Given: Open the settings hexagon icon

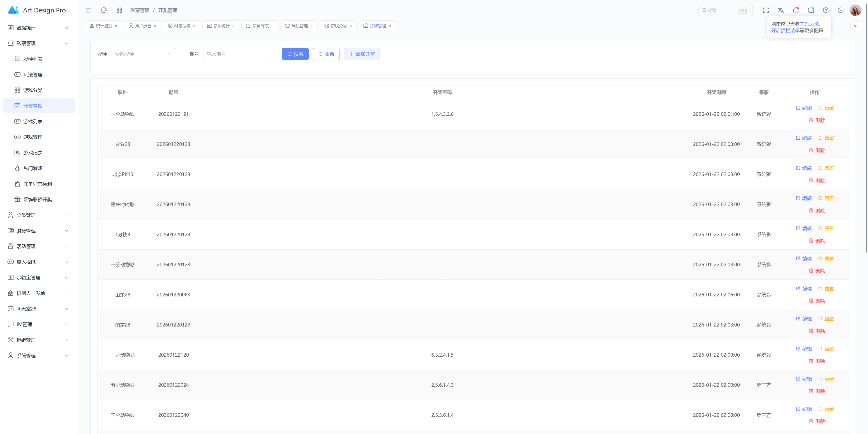Looking at the screenshot, I should point(826,10).
